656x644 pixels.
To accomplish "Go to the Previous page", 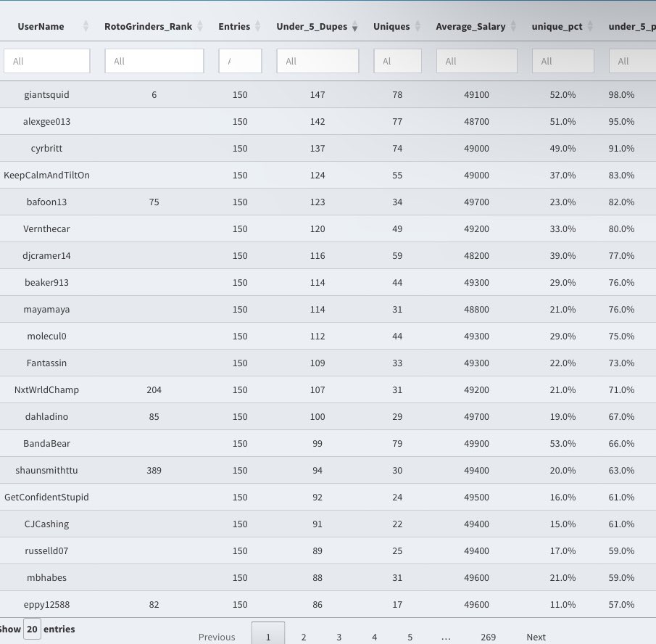I will [217, 637].
